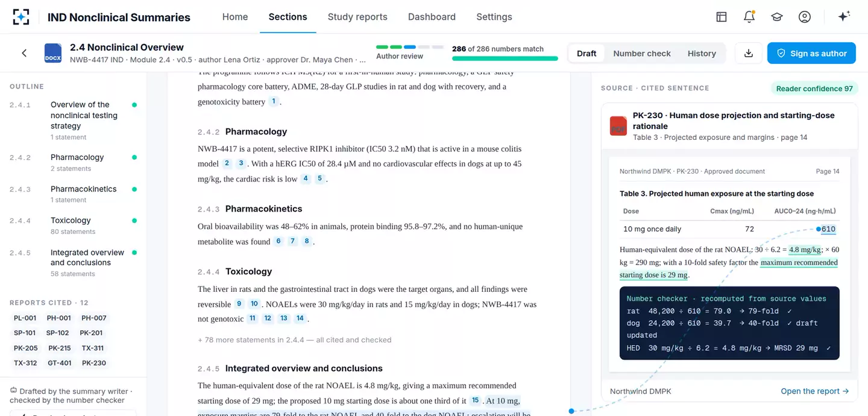
Task: Open the notifications bell
Action: click(749, 17)
